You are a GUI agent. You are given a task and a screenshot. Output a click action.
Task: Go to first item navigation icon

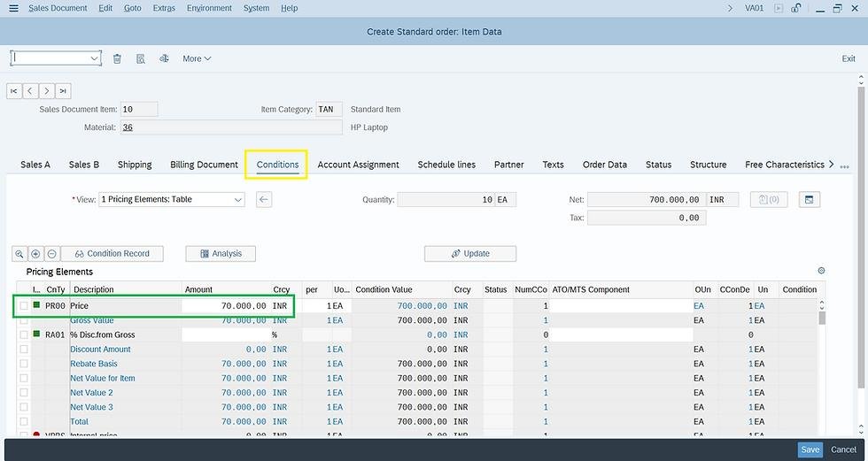14,90
